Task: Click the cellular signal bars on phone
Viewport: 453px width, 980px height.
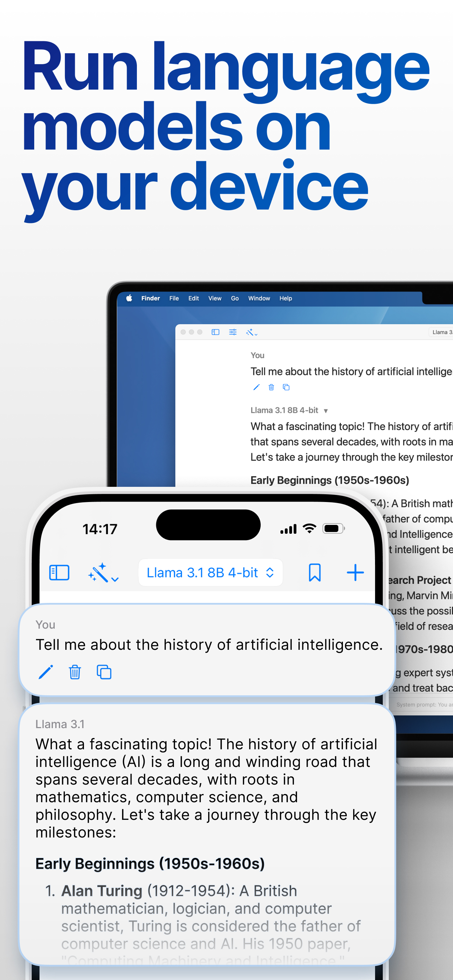Action: [x=288, y=529]
